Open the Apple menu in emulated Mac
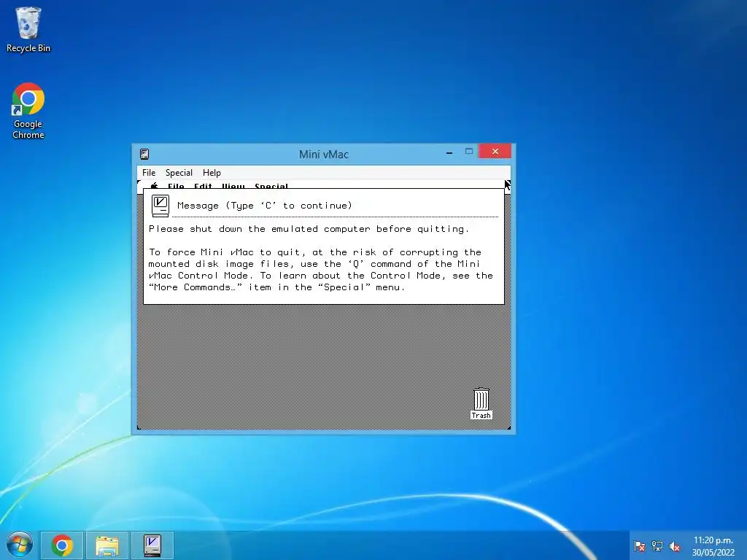 [155, 186]
